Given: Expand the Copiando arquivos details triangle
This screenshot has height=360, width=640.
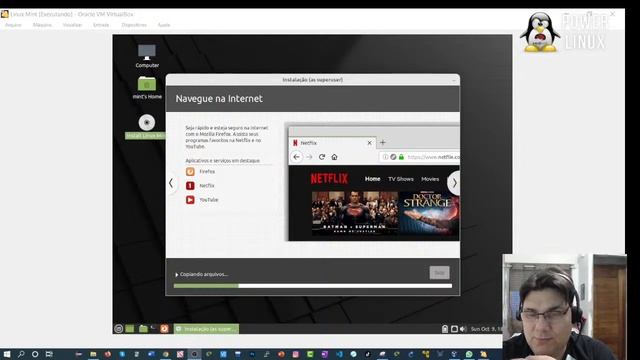Looking at the screenshot, I should click(x=176, y=275).
